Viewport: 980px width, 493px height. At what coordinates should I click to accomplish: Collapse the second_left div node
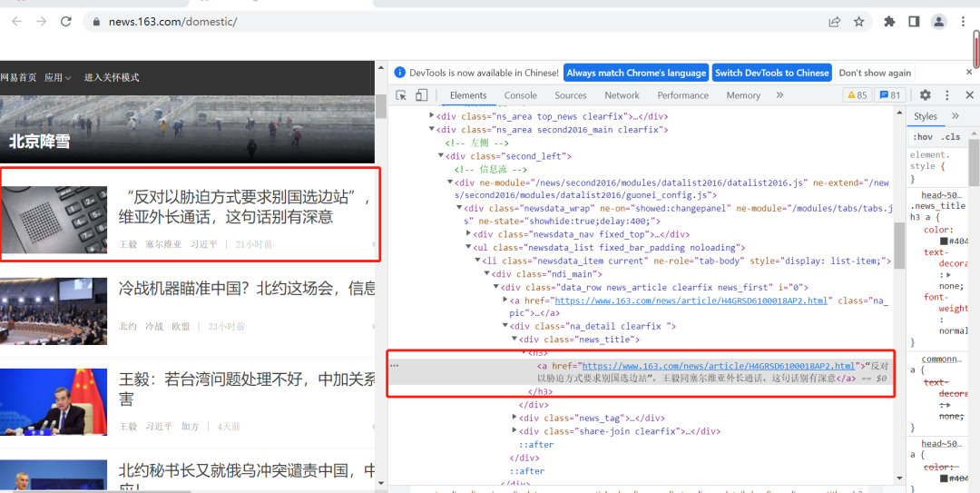(x=441, y=156)
